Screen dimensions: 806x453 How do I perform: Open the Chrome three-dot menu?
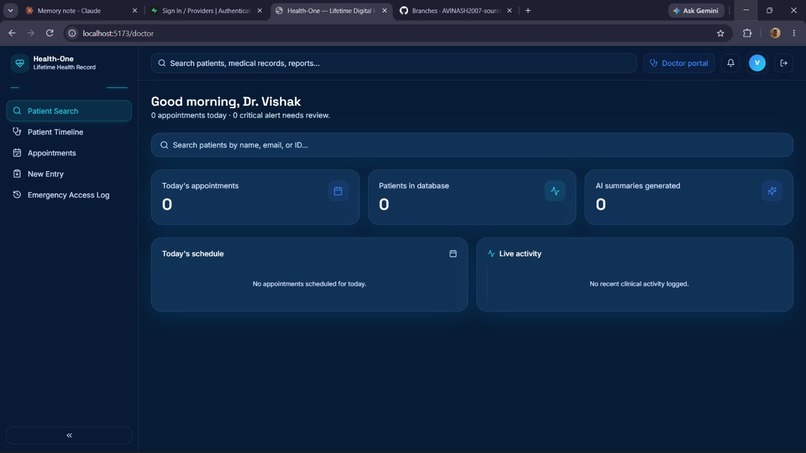(794, 33)
